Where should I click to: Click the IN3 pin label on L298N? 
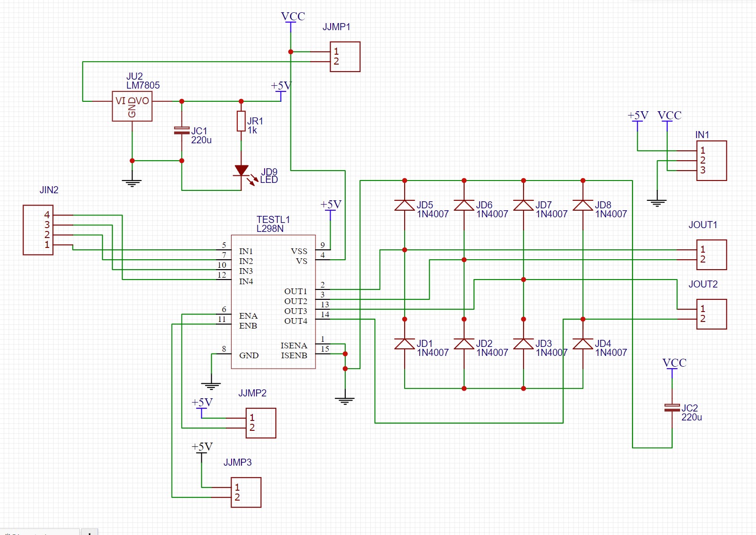[246, 271]
